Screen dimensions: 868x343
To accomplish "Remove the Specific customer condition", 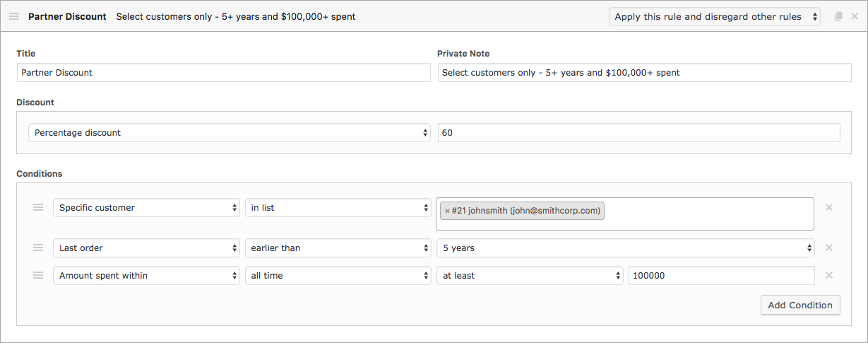I will (829, 207).
